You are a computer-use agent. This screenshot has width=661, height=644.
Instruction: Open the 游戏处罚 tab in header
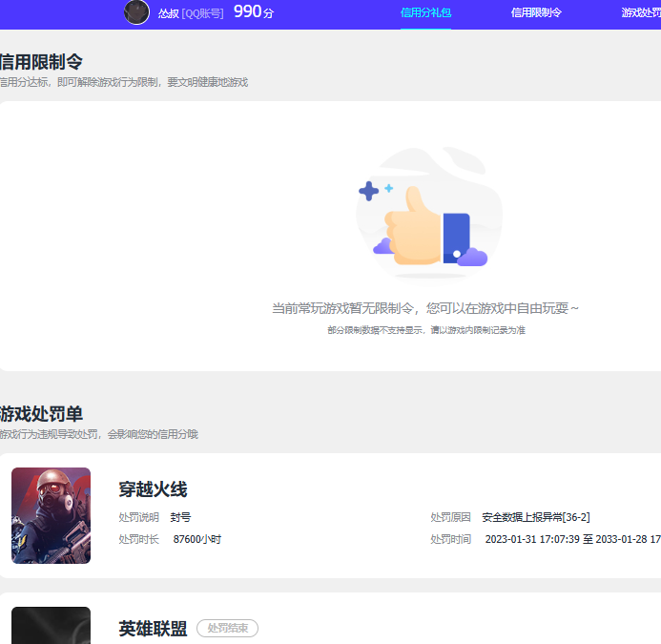click(x=641, y=12)
